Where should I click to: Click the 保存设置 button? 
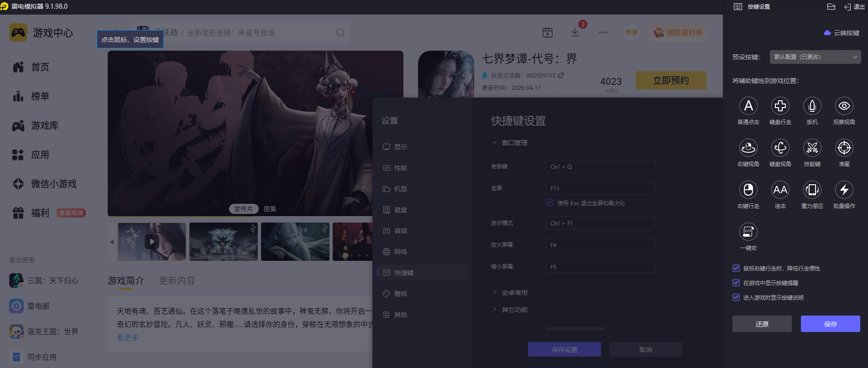coord(565,349)
